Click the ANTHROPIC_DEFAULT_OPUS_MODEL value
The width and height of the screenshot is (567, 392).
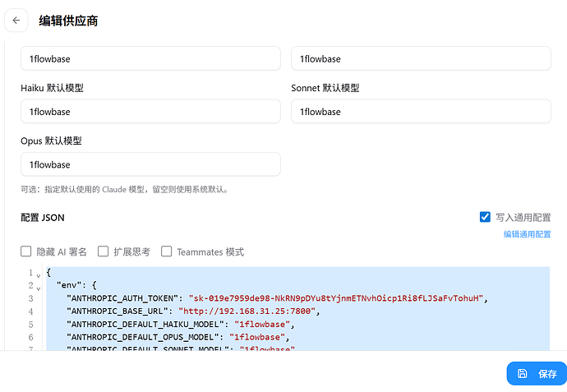257,338
